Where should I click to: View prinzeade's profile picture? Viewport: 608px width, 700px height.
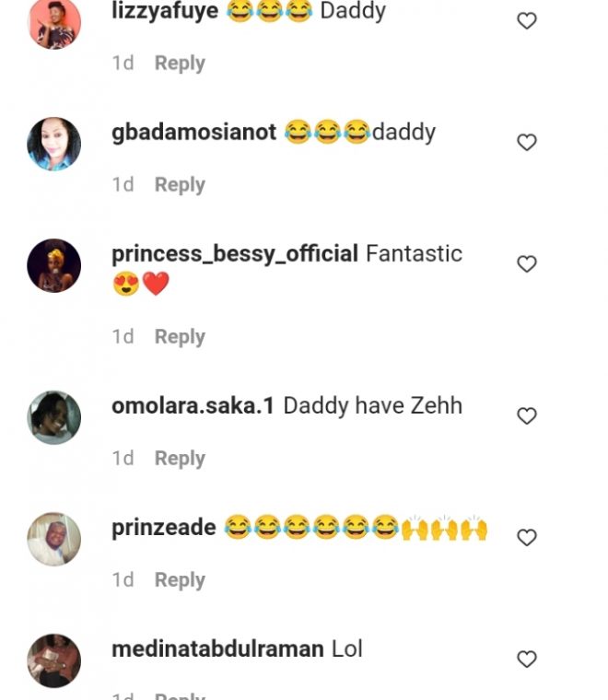coord(54,539)
